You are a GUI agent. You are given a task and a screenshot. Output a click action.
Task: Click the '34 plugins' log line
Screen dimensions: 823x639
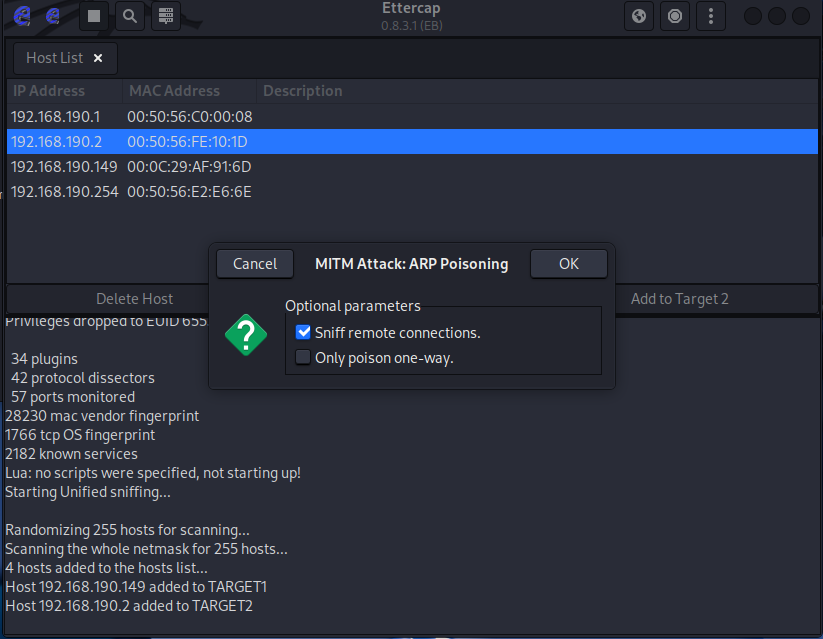[x=44, y=359]
